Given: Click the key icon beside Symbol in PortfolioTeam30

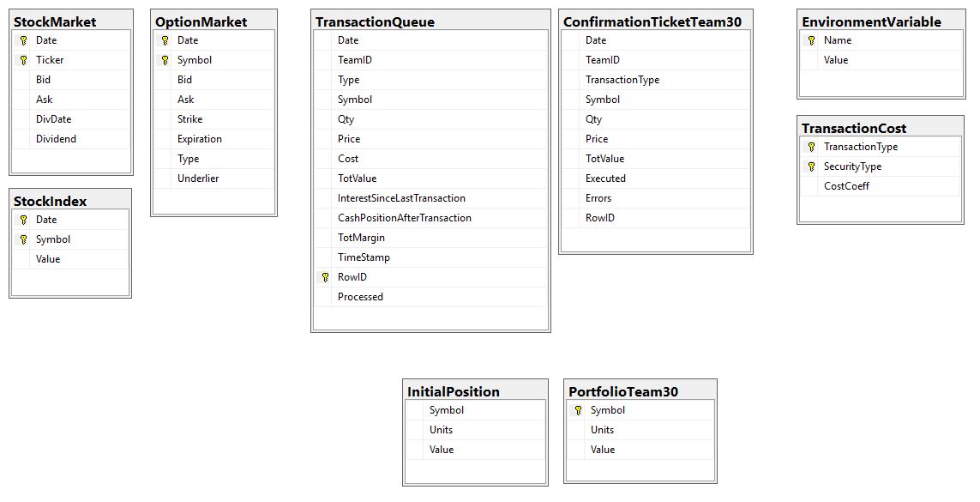Looking at the screenshot, I should tap(578, 410).
